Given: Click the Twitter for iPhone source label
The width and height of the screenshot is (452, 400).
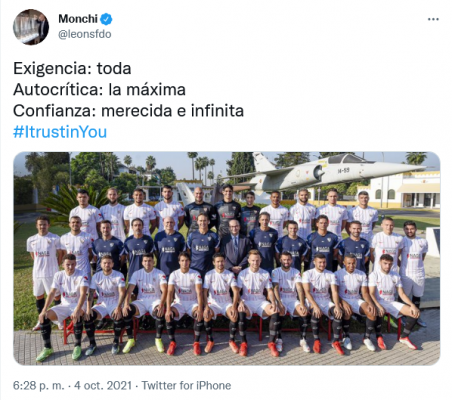Looking at the screenshot, I should [x=186, y=385].
